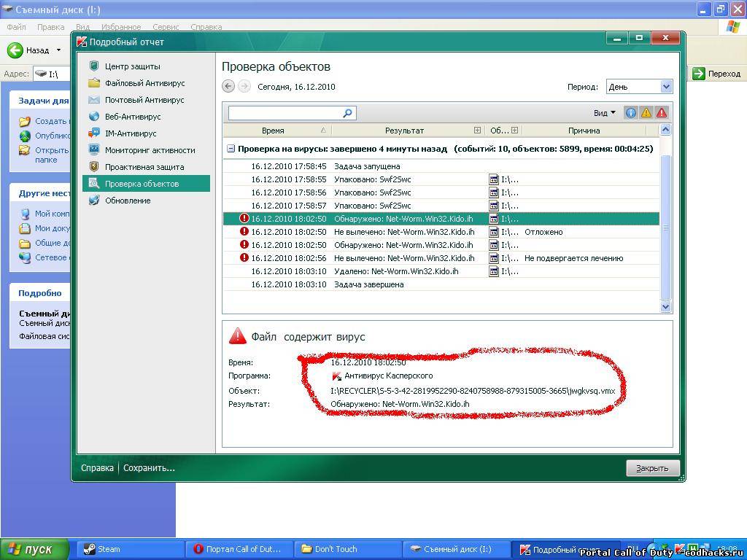747x560 pixels.
Task: Click the Мониторинг активности monitor icon
Action: pyautogui.click(x=94, y=150)
